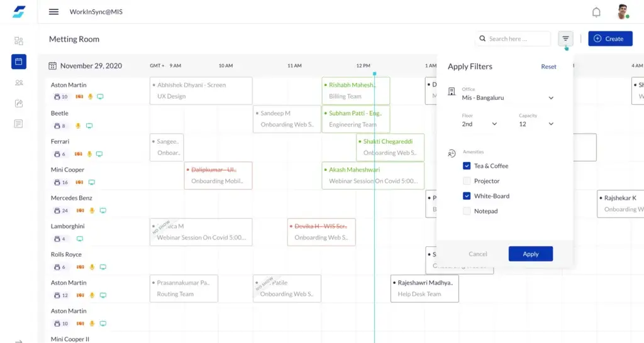Screen dimensions: 644x343
Task: Click the screen icon for Lamborghini
Action: pyautogui.click(x=80, y=239)
